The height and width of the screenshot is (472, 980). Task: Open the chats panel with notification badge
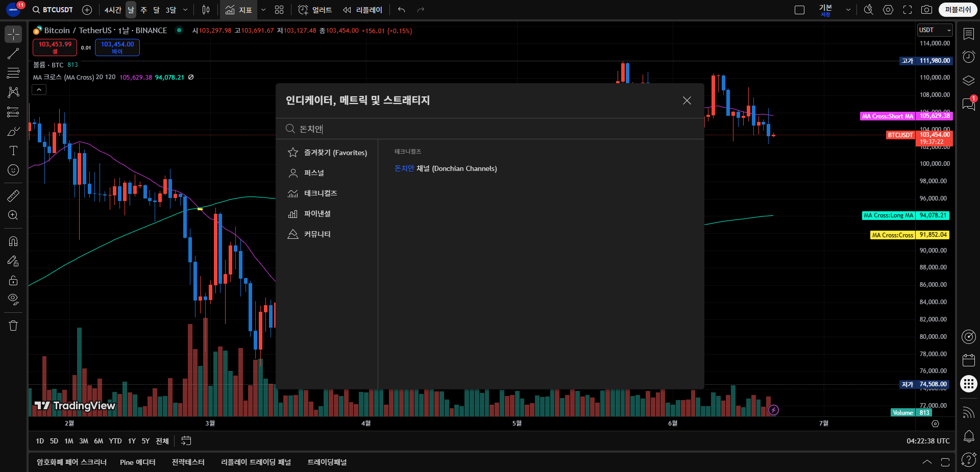(968, 104)
